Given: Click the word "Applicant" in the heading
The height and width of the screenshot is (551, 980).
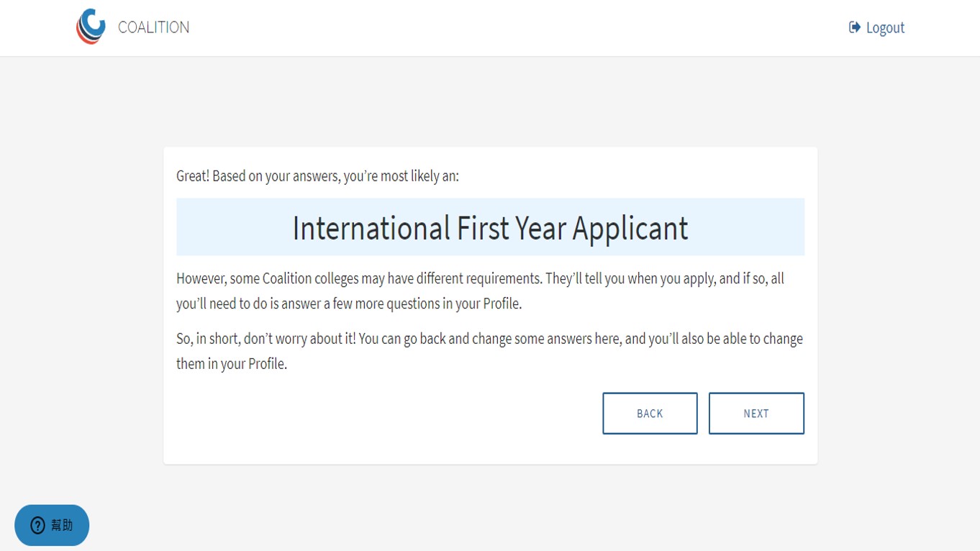Looking at the screenshot, I should click(x=630, y=227).
